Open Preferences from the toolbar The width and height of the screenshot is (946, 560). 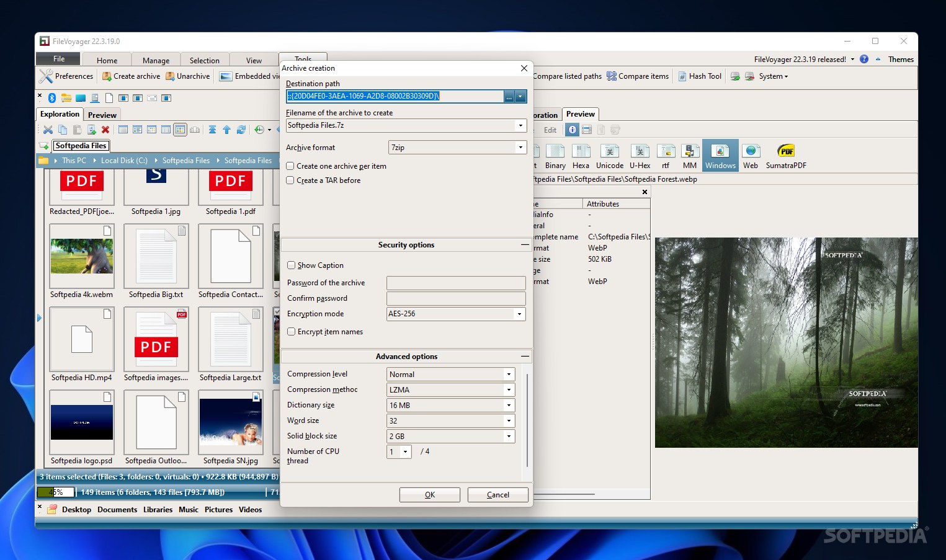66,76
